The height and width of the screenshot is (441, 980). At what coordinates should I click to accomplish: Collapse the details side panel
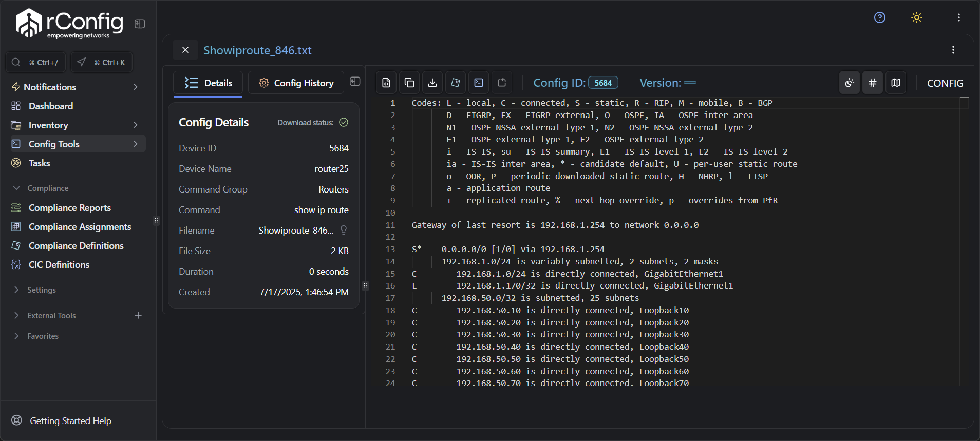click(355, 81)
